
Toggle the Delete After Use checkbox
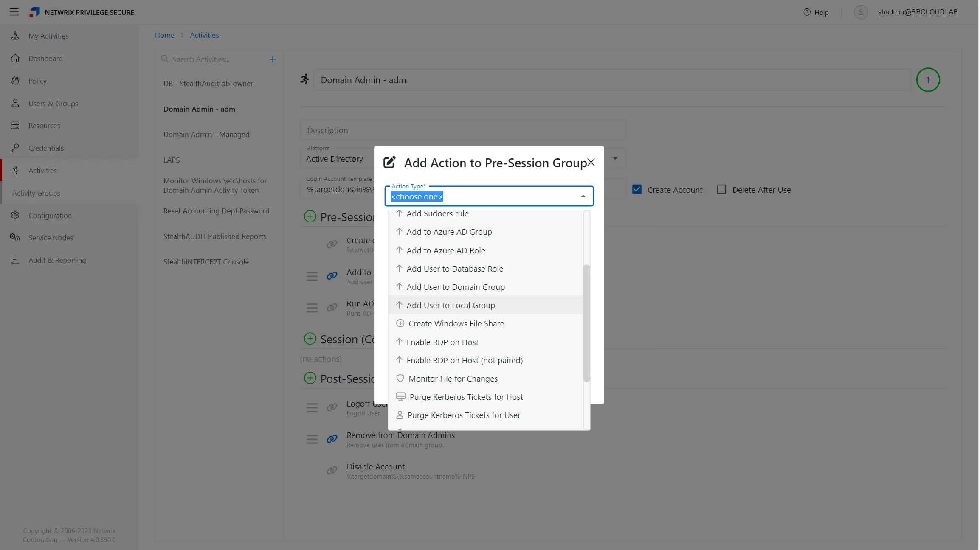pyautogui.click(x=721, y=189)
